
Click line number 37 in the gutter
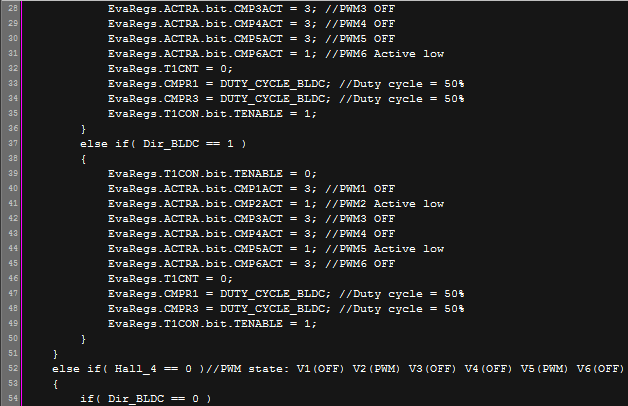(15, 143)
